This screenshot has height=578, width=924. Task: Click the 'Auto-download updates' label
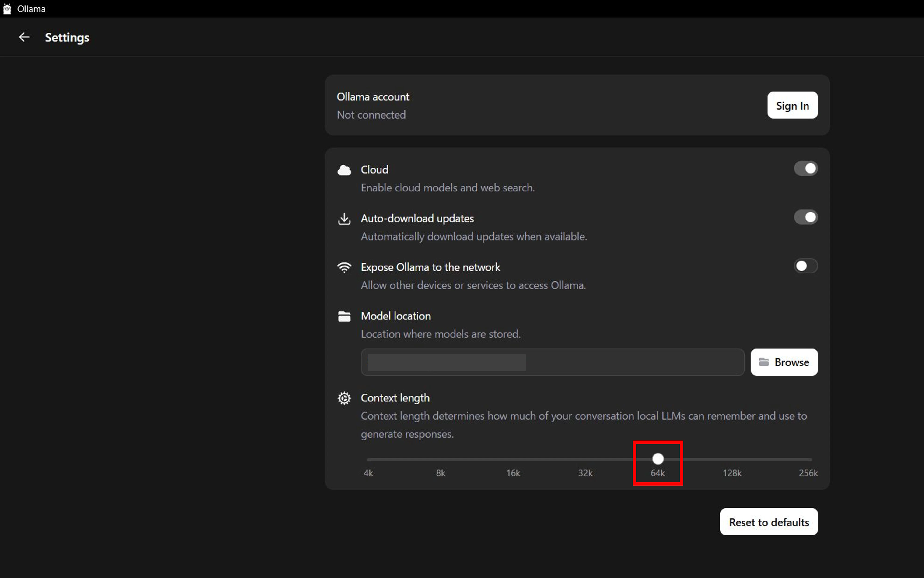tap(417, 219)
